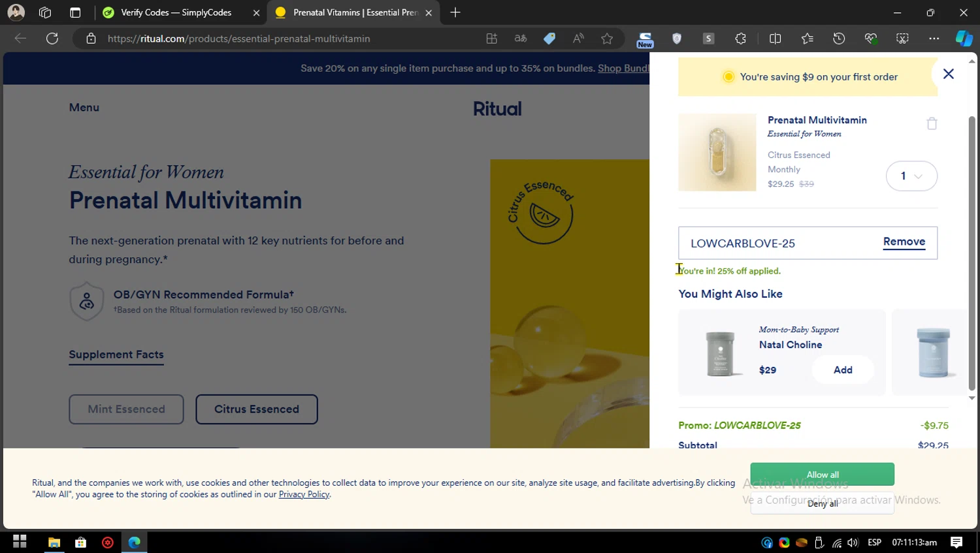Viewport: 980px width, 553px height.
Task: Toggle split screen view
Action: pyautogui.click(x=775, y=39)
